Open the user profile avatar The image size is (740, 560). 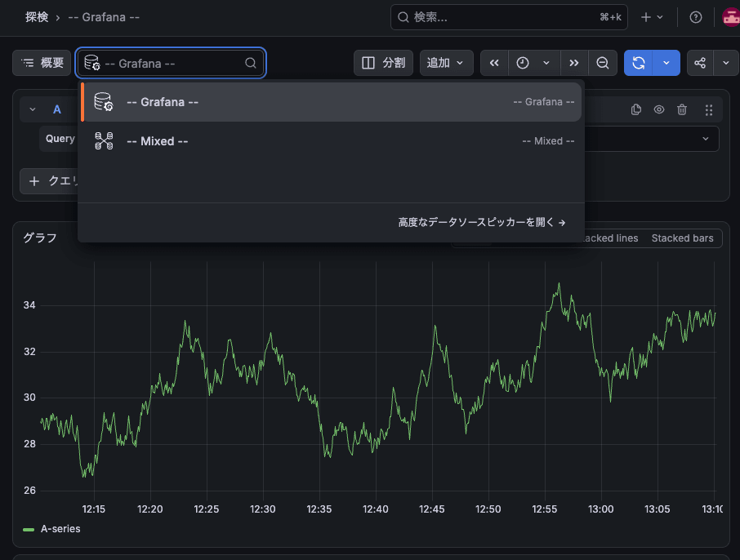tap(730, 17)
